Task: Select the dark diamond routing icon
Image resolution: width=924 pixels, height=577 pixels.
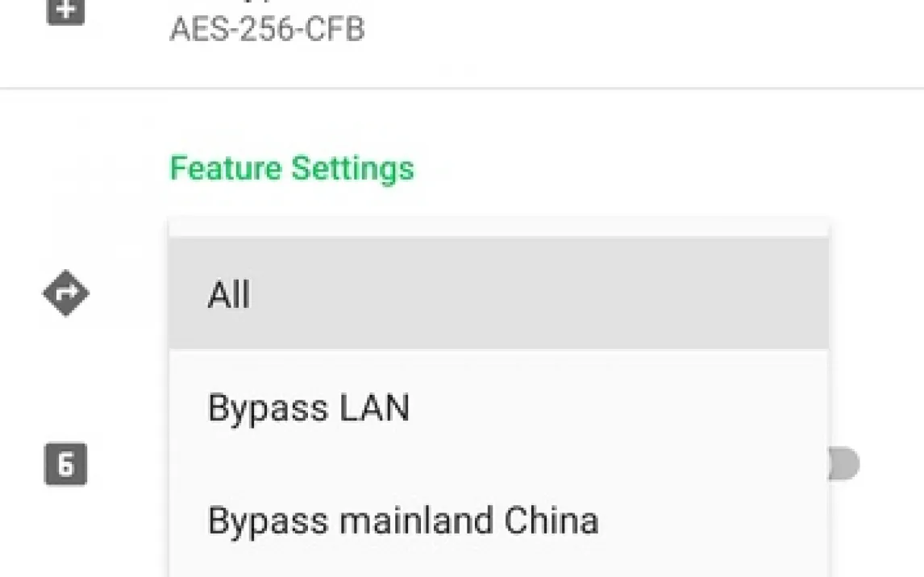Action: [x=65, y=293]
